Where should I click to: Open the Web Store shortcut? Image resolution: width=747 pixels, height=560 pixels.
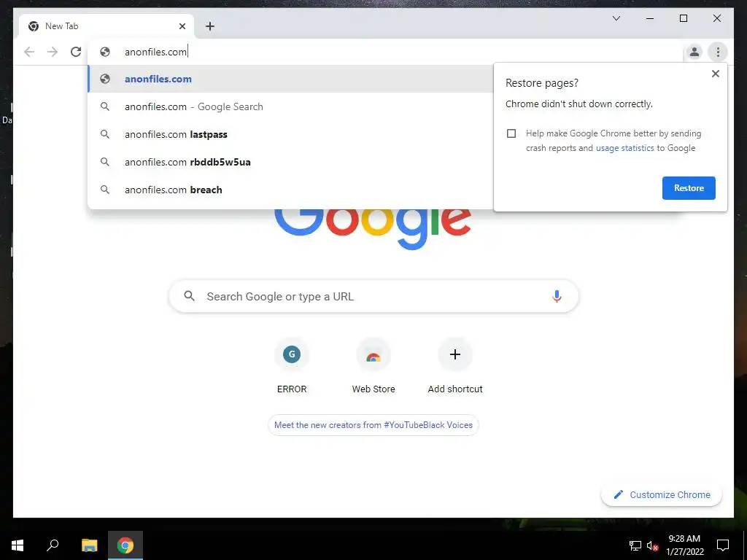click(373, 366)
